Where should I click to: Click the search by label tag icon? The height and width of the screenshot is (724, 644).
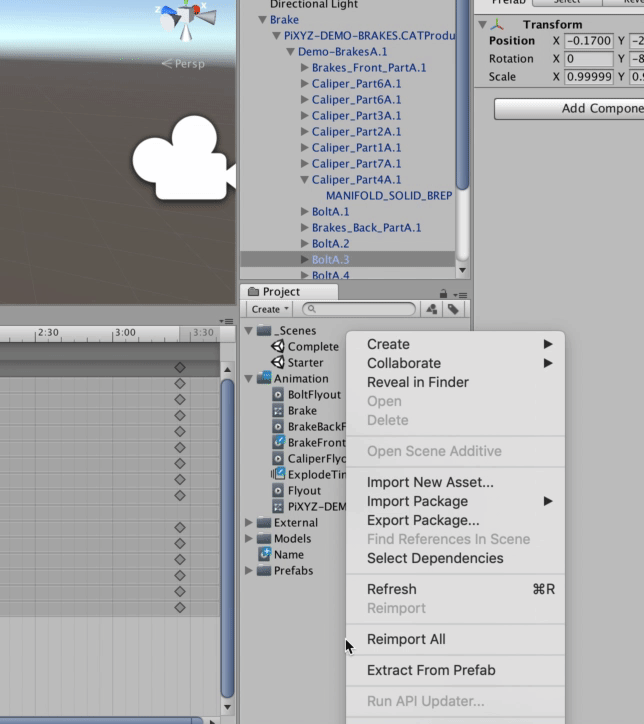[453, 310]
